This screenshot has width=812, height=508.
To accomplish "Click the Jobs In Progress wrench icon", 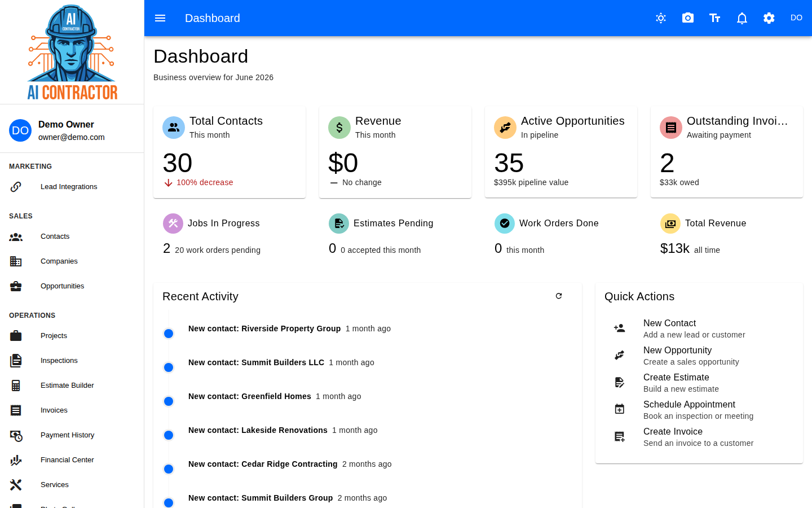I will (x=173, y=224).
